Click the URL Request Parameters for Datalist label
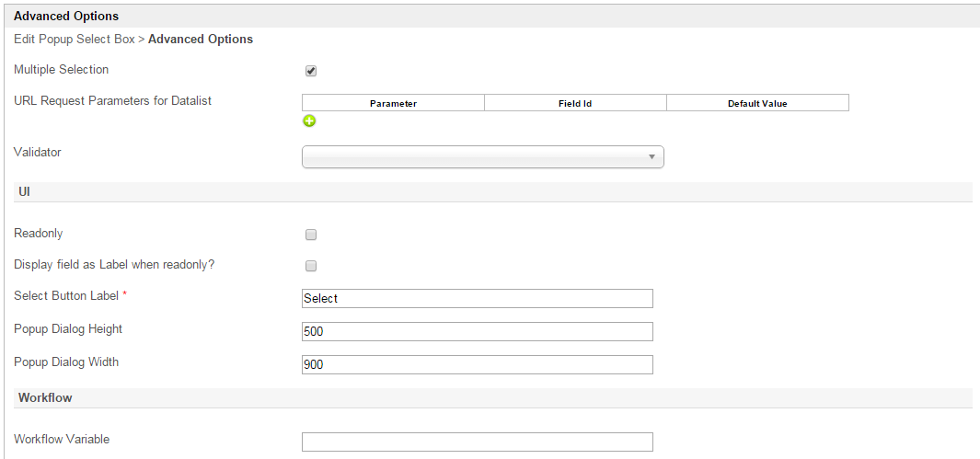Image resolution: width=980 pixels, height=459 pixels. pyautogui.click(x=112, y=101)
